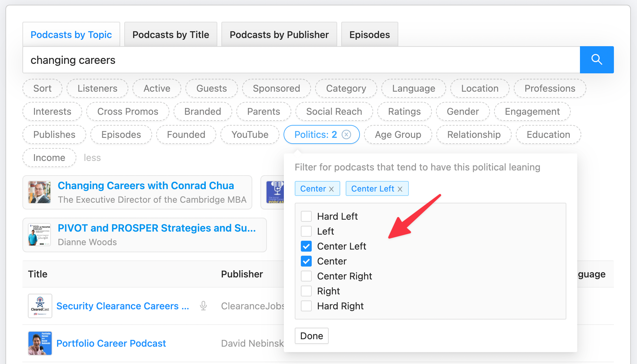637x364 pixels.
Task: Remove the Center tag
Action: point(332,189)
